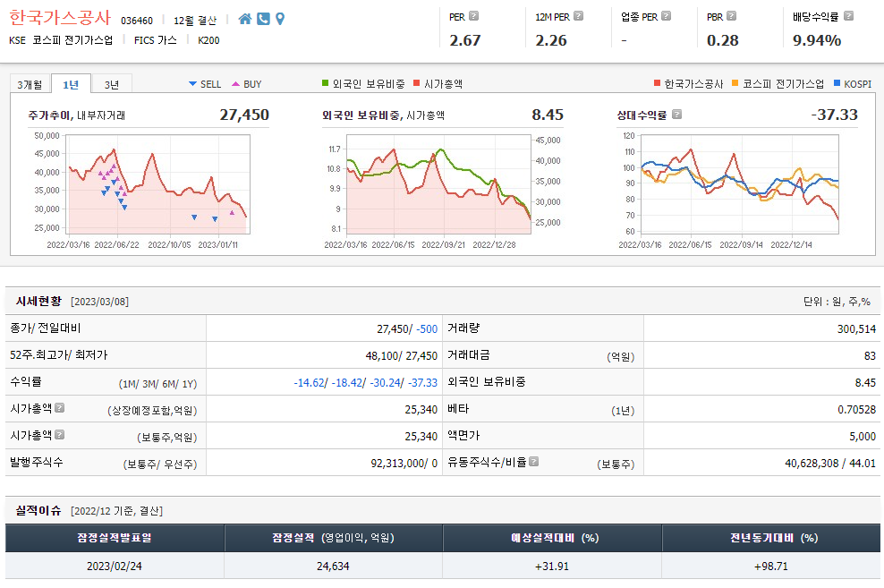The width and height of the screenshot is (884, 588).
Task: Click the PER value 2.67
Action: pos(465,40)
